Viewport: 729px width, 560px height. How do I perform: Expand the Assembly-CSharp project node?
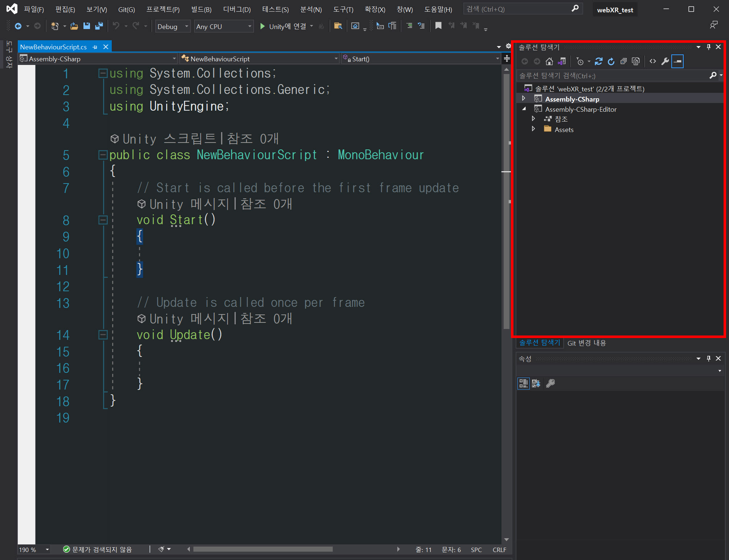pyautogui.click(x=524, y=99)
